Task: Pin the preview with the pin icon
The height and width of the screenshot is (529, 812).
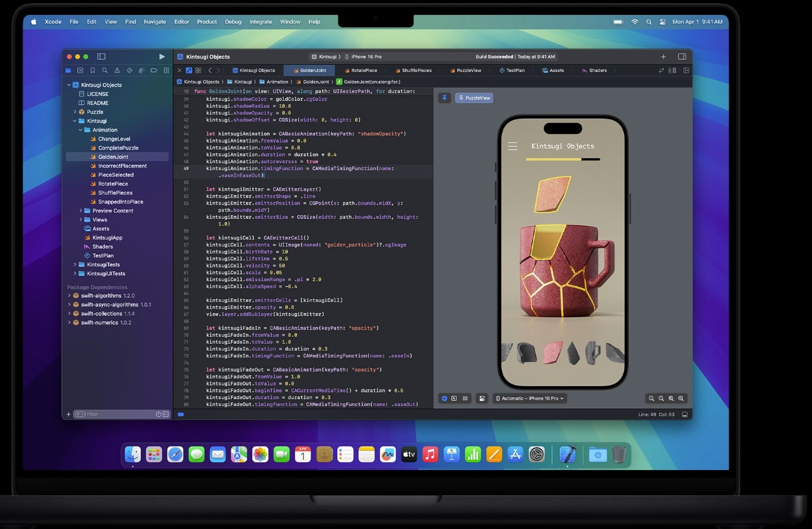Action: 444,98
